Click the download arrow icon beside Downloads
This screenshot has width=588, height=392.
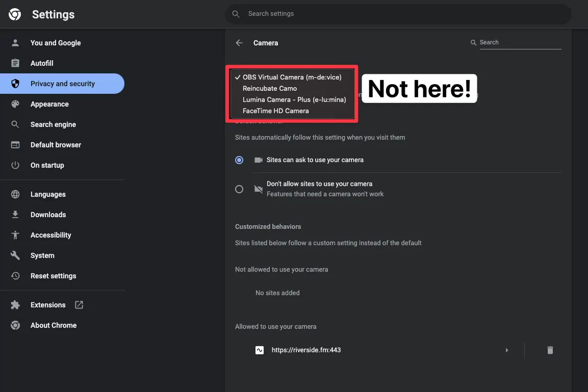click(15, 215)
